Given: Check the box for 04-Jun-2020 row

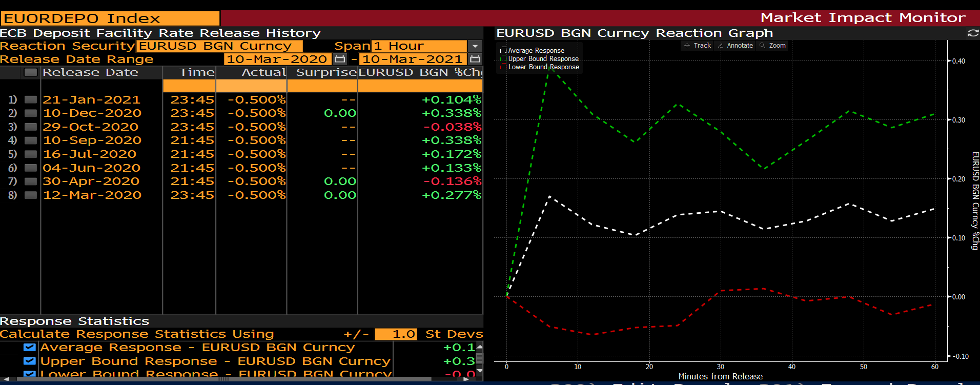Looking at the screenshot, I should click(x=31, y=168).
